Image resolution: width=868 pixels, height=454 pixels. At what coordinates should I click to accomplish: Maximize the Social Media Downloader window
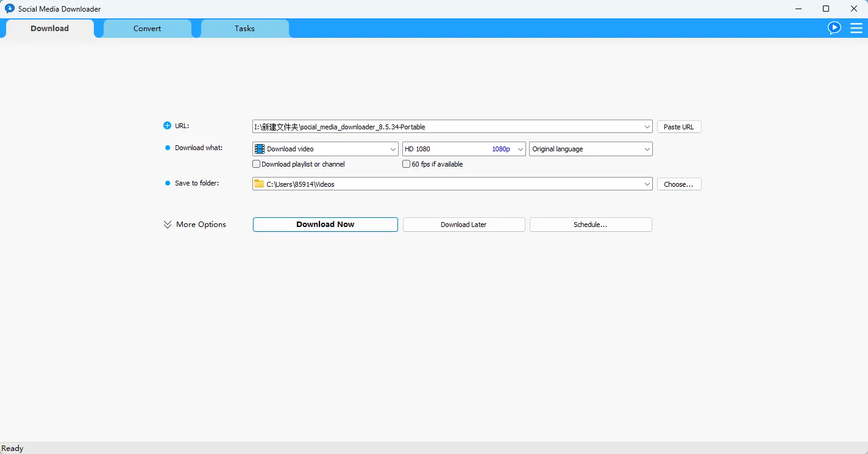tap(826, 9)
